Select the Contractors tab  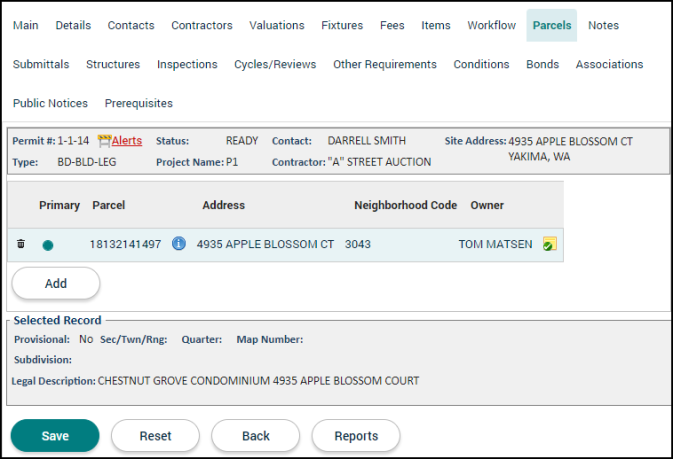202,25
